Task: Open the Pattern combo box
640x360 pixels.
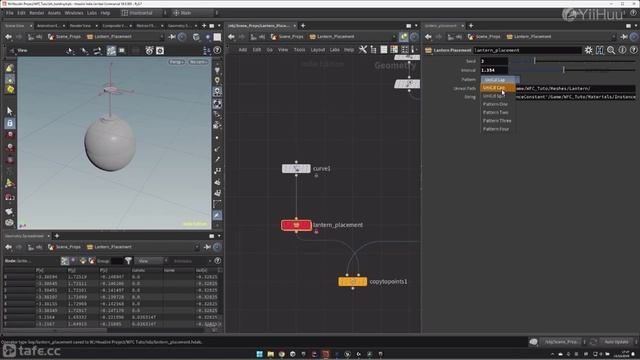Action: point(500,80)
